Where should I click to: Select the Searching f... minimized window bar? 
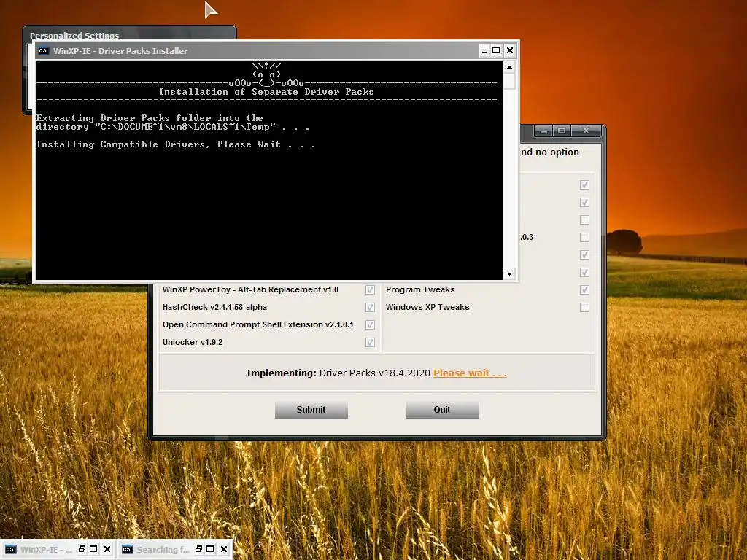click(x=174, y=549)
